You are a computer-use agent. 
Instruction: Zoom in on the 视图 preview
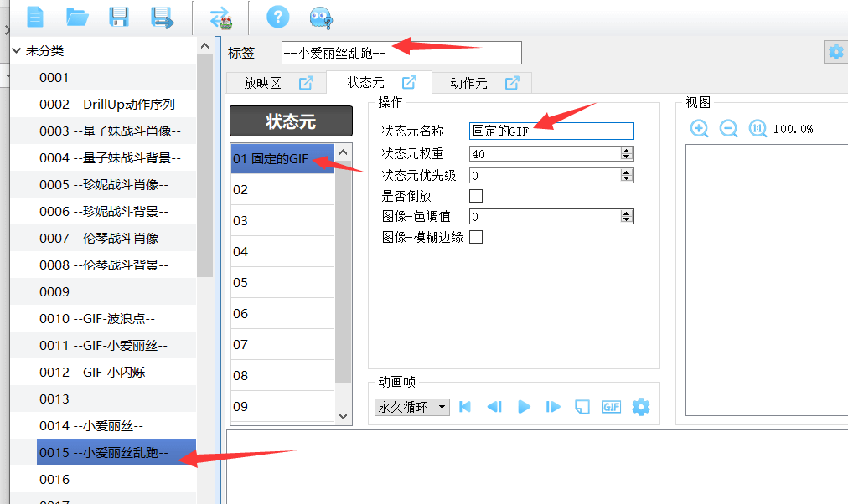click(700, 128)
